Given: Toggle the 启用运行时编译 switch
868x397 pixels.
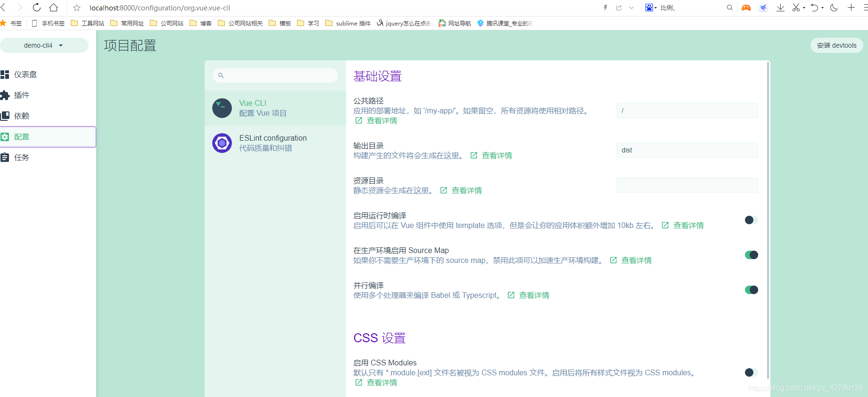Looking at the screenshot, I should [x=751, y=220].
